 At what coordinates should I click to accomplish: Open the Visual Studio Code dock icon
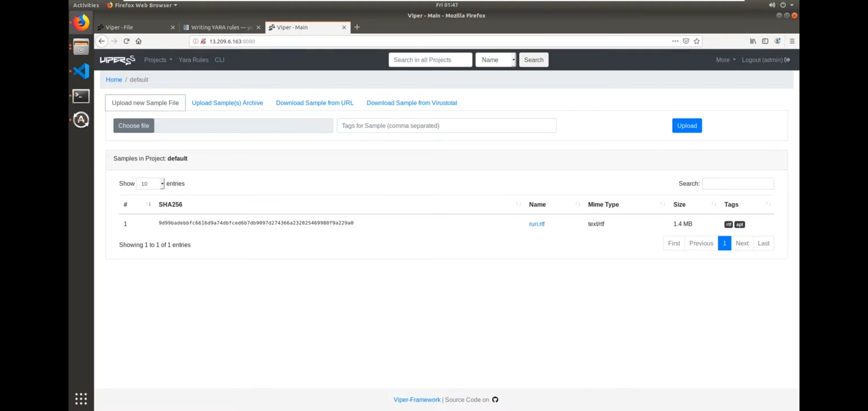81,71
